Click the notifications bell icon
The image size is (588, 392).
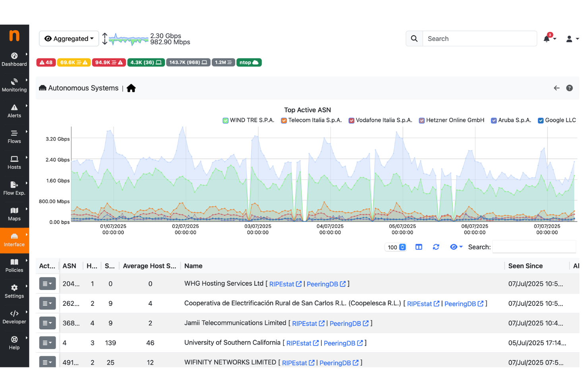click(x=546, y=38)
